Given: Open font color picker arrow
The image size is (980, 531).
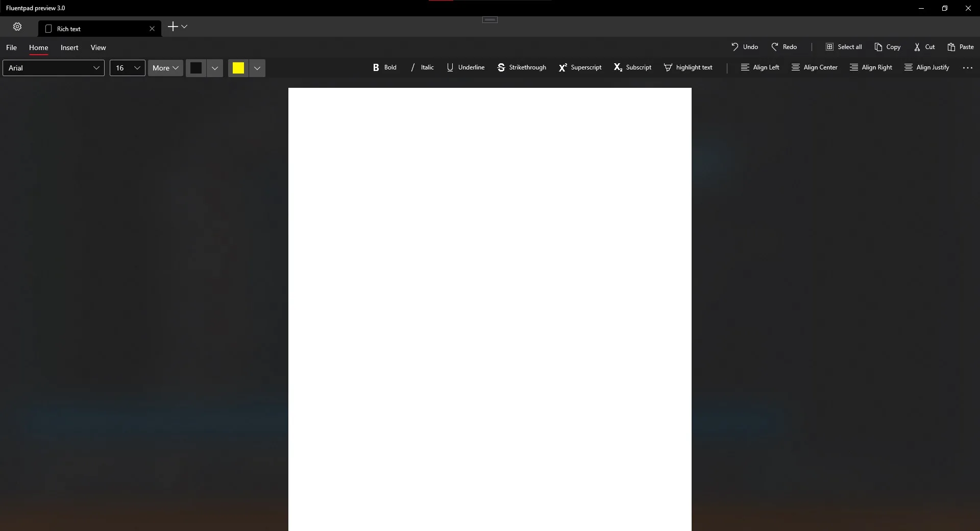Looking at the screenshot, I should 215,68.
